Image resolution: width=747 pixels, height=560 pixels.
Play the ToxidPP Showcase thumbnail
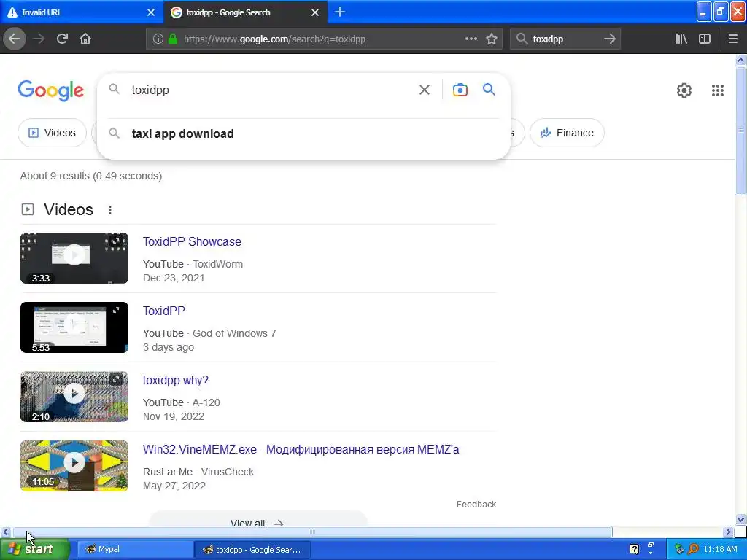(74, 258)
